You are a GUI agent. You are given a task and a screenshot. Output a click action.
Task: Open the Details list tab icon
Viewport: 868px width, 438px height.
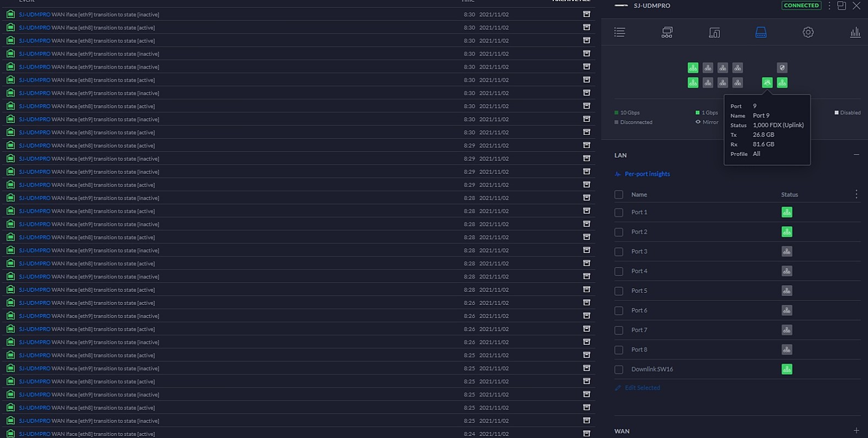[620, 32]
